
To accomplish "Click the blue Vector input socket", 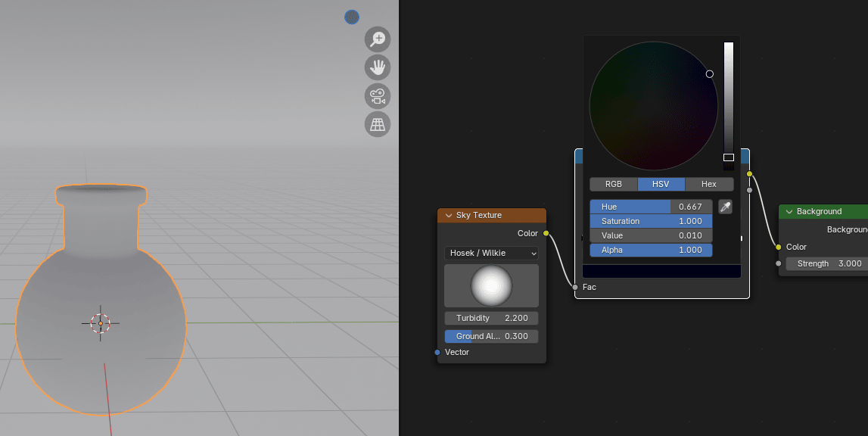I will (x=437, y=352).
